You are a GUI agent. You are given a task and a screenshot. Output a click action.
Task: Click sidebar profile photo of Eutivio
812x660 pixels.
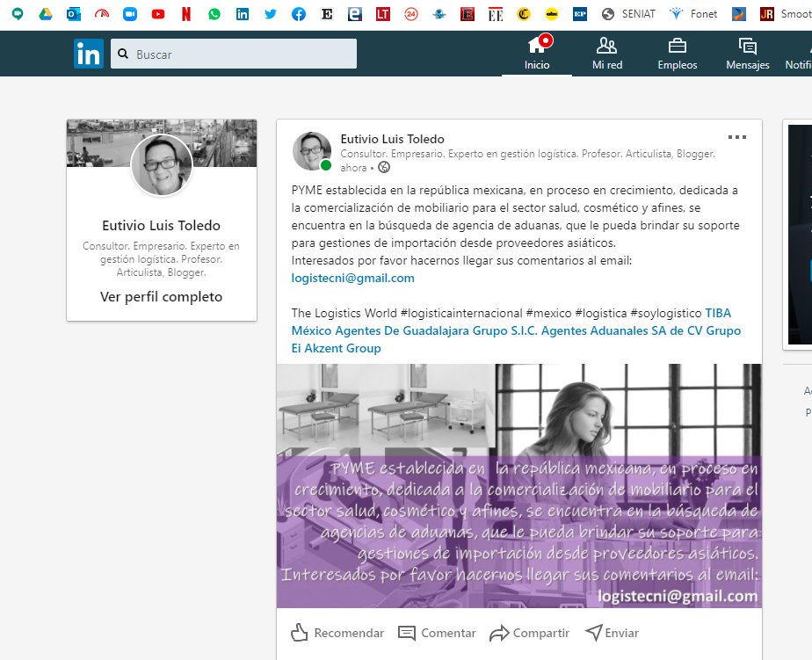162,164
